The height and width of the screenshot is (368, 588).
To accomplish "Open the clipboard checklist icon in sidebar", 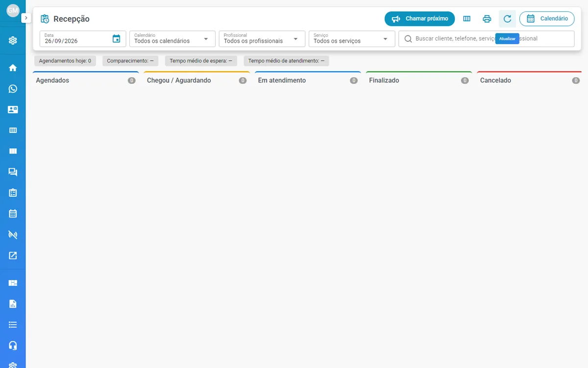I will (13, 193).
